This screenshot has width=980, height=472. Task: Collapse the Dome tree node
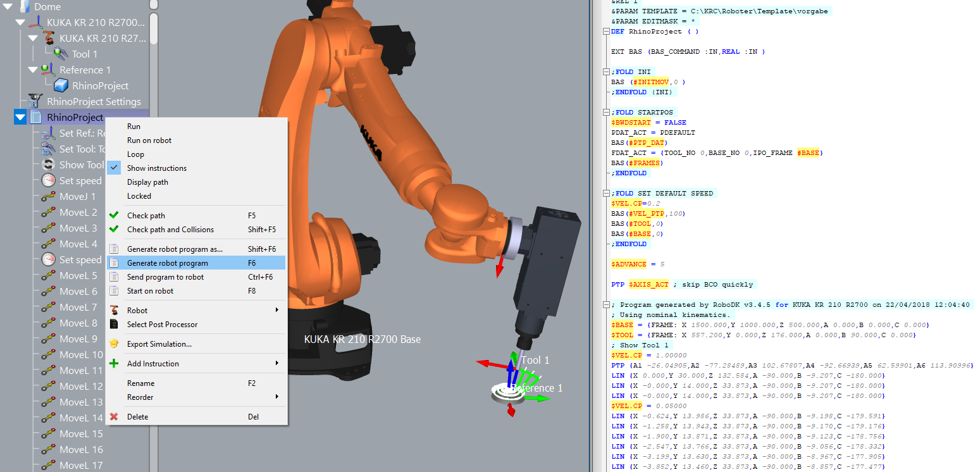[x=7, y=6]
